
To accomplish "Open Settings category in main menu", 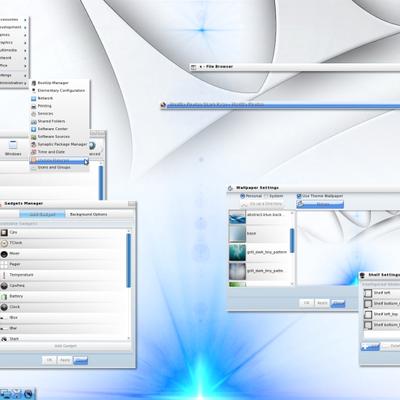I will coord(14,75).
